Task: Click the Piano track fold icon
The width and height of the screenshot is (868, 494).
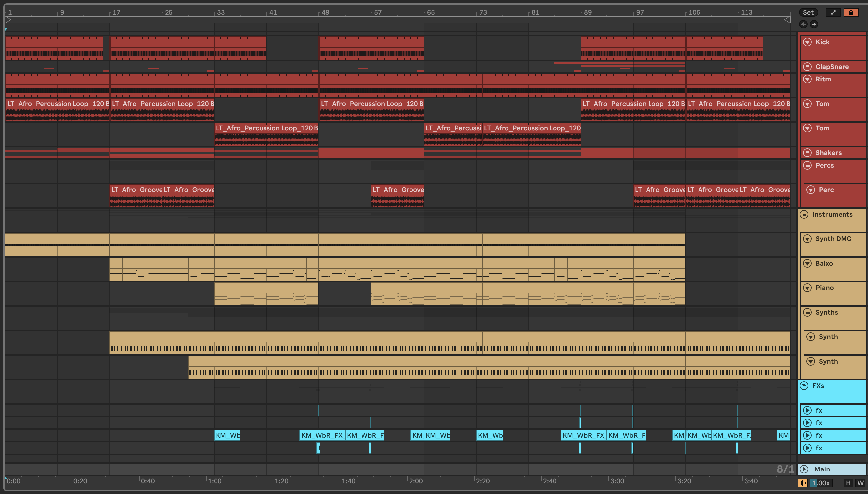Action: (808, 288)
